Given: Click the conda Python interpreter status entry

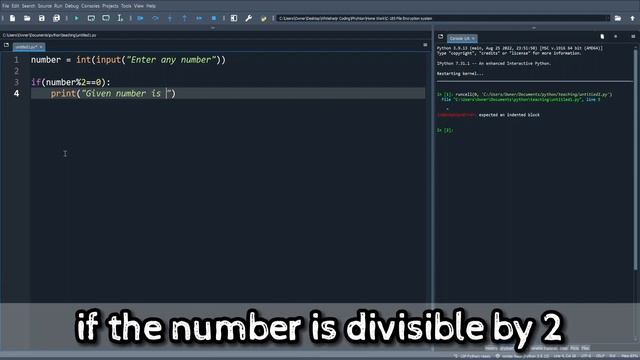Looking at the screenshot, I should pos(522,356).
